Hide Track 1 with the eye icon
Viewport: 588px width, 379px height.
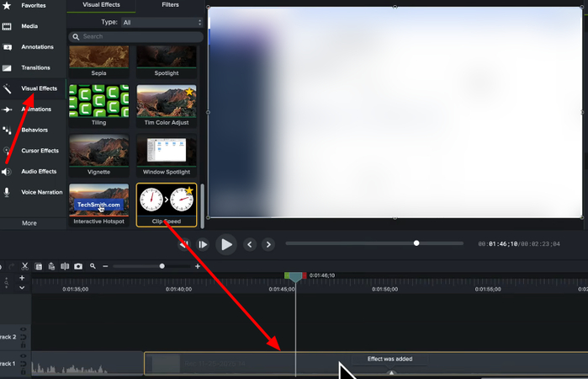coord(24,355)
